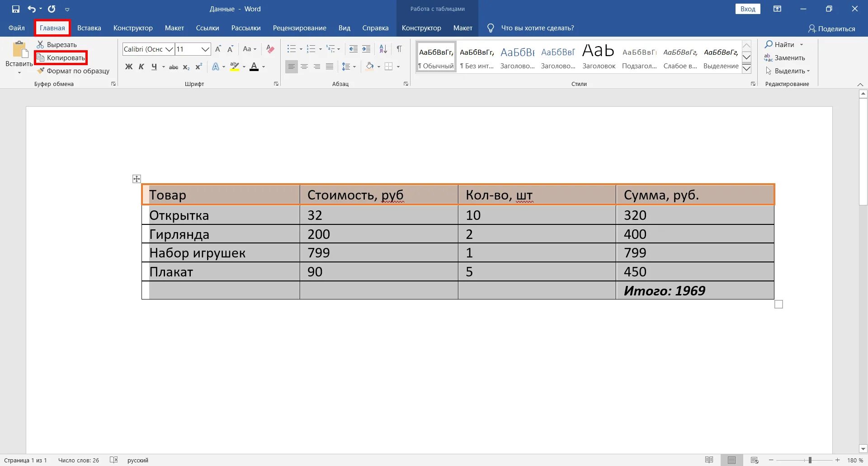Apply text effects A icon
The width and height of the screenshot is (868, 466).
216,67
